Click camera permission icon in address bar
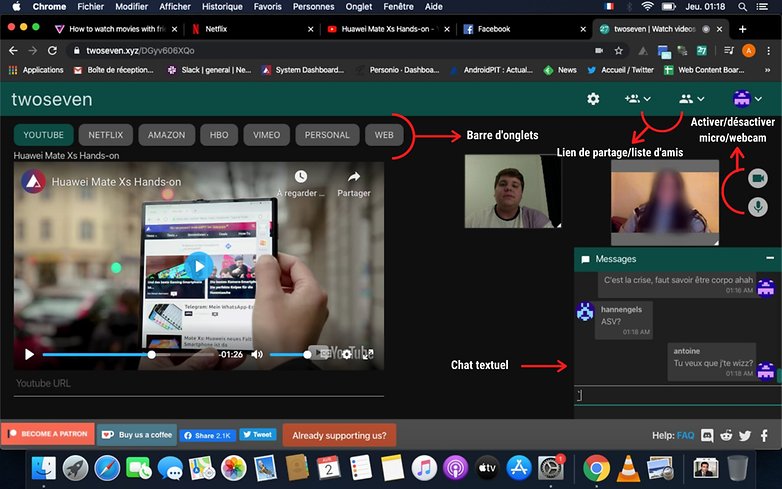The image size is (782, 489). [599, 50]
